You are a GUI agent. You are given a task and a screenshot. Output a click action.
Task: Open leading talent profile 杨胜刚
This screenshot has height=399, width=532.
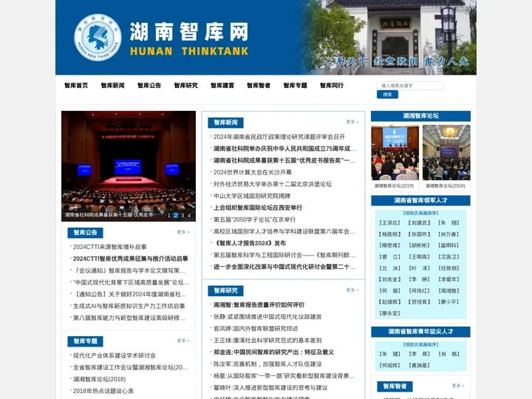(389, 234)
